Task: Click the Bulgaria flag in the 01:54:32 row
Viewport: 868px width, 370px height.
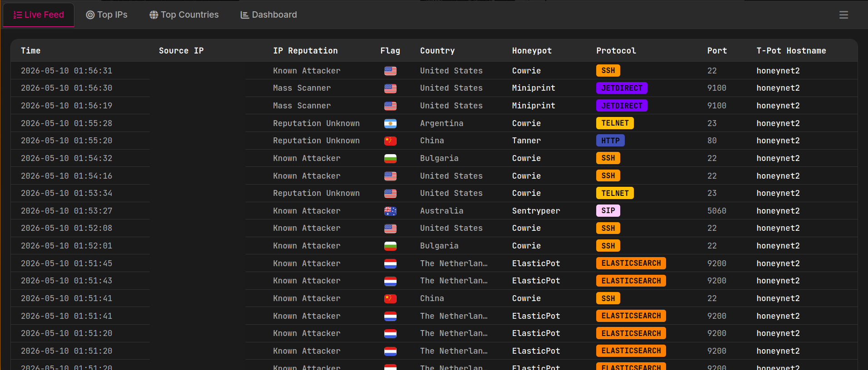Action: tap(390, 158)
